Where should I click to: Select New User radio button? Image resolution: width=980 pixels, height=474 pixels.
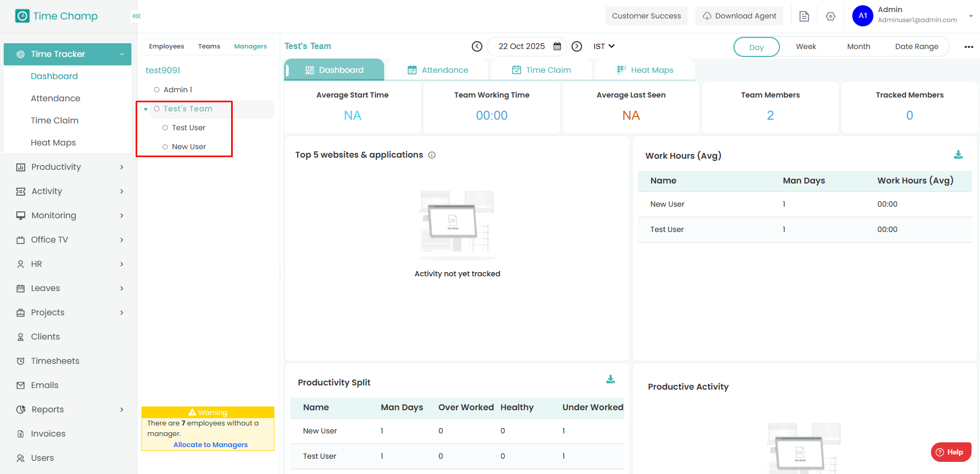coord(165,147)
